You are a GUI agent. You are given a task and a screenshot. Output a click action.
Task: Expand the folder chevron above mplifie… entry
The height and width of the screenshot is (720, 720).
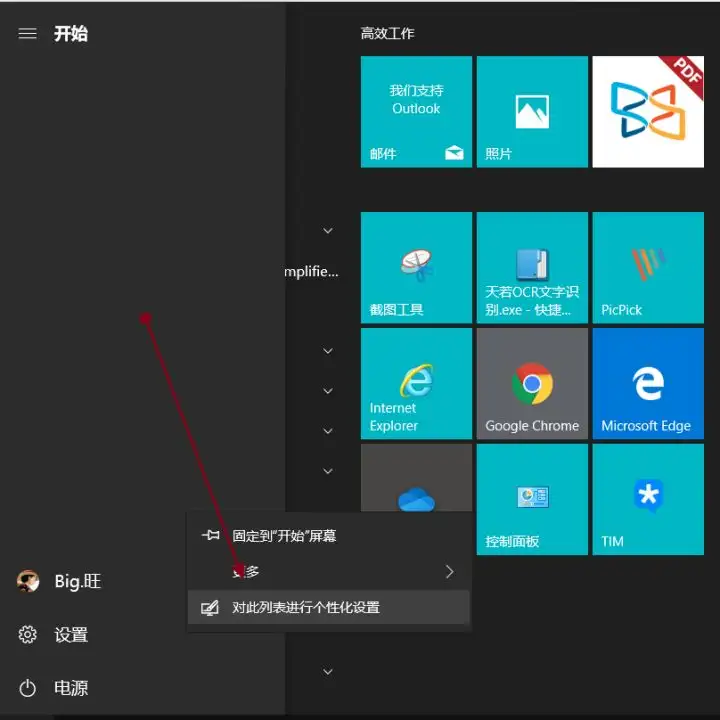328,231
